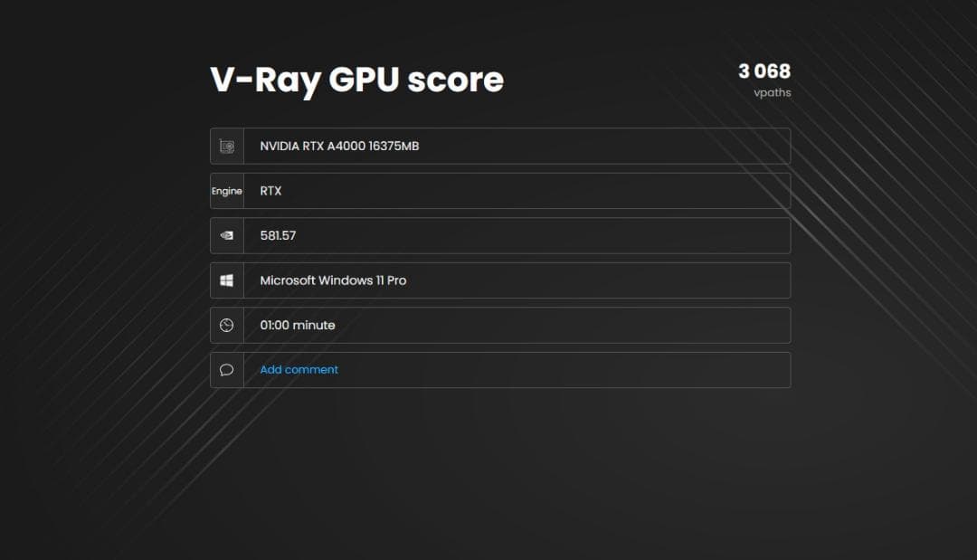Open the Add comment link
Image resolution: width=977 pixels, height=560 pixels.
pyautogui.click(x=299, y=369)
